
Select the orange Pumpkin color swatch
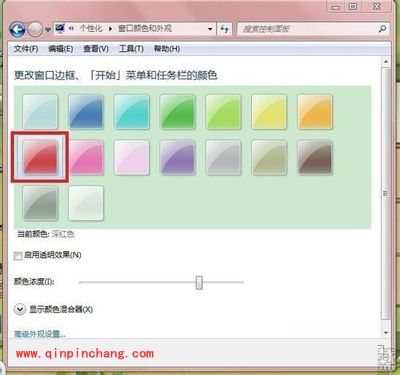point(315,112)
